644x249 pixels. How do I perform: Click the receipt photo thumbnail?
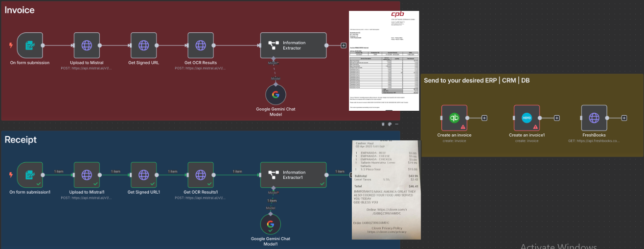386,190
